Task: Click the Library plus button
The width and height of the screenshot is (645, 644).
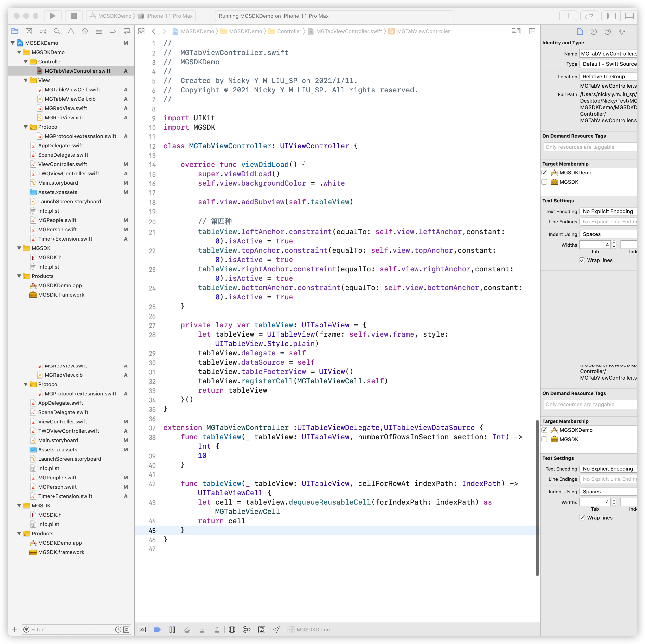Action: [568, 16]
